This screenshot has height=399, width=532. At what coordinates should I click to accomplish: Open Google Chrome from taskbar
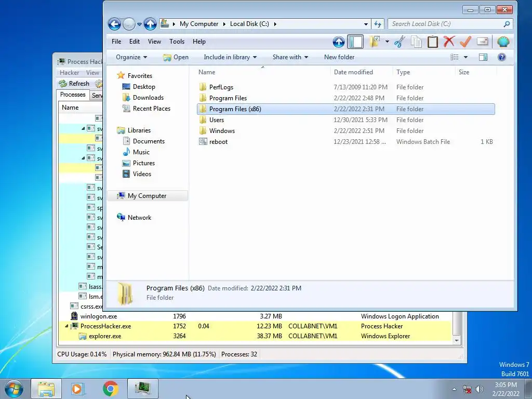click(110, 389)
